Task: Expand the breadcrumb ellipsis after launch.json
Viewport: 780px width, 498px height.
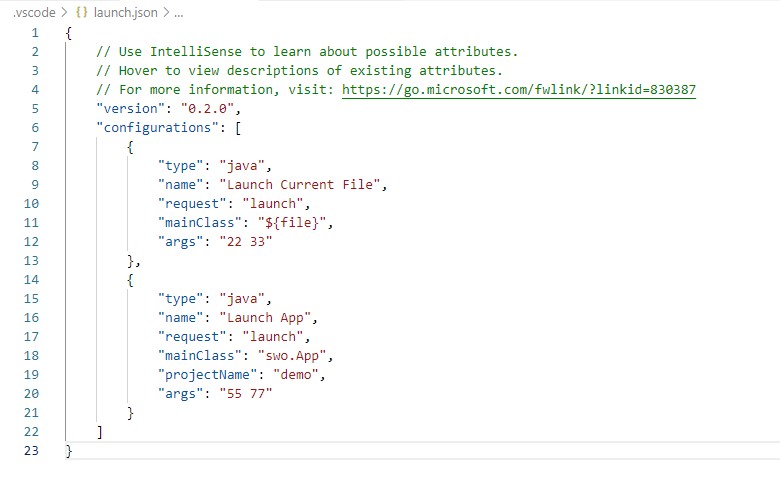Action: (x=165, y=13)
